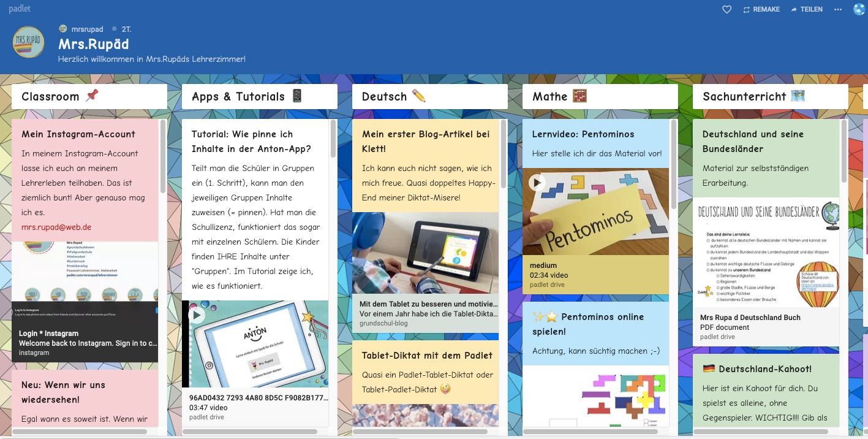This screenshot has height=439, width=868.
Task: Click the Deutsch column vertical scrollbar
Action: pos(504,153)
